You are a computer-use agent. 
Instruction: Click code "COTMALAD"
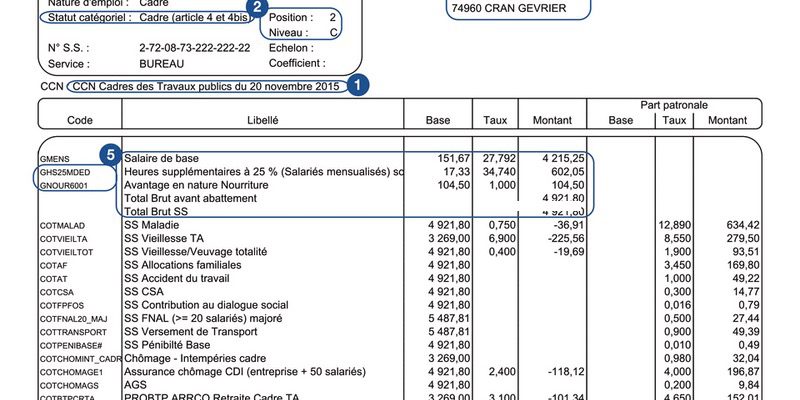(62, 226)
